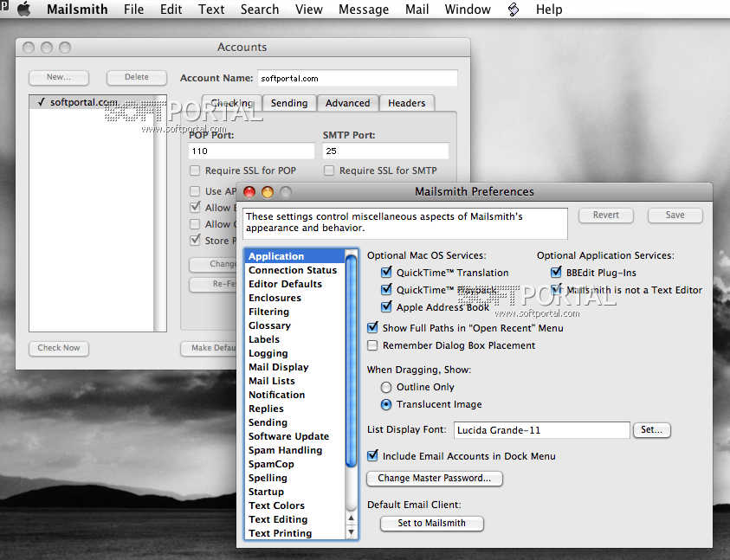
Task: Enable Require SSL for POP
Action: pyautogui.click(x=195, y=171)
